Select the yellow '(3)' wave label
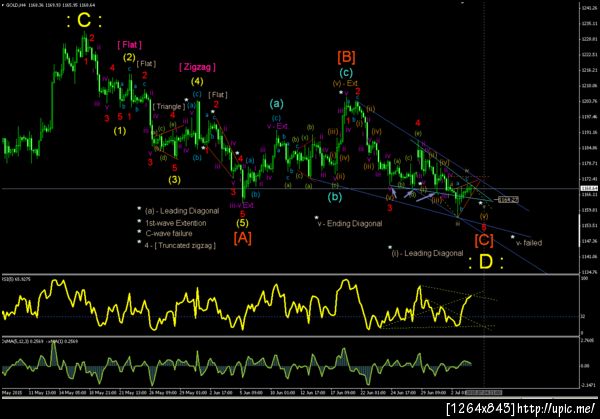 click(x=174, y=179)
